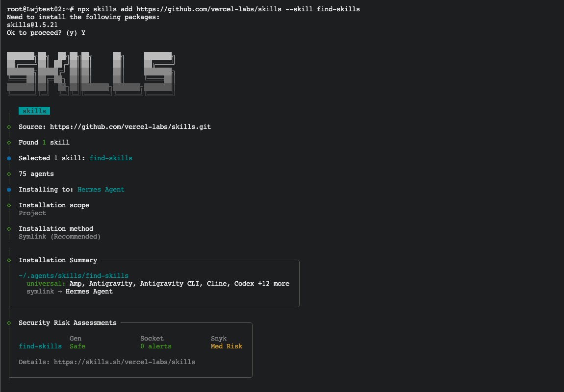Click the 'skills@1.5.21' package line
564x392 pixels.
pos(32,25)
